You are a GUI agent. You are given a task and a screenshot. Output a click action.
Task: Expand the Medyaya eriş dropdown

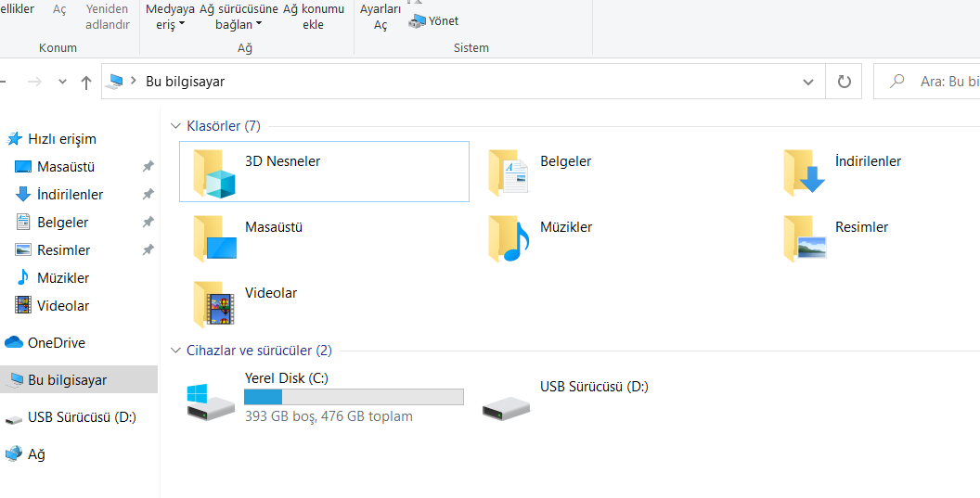click(x=170, y=17)
